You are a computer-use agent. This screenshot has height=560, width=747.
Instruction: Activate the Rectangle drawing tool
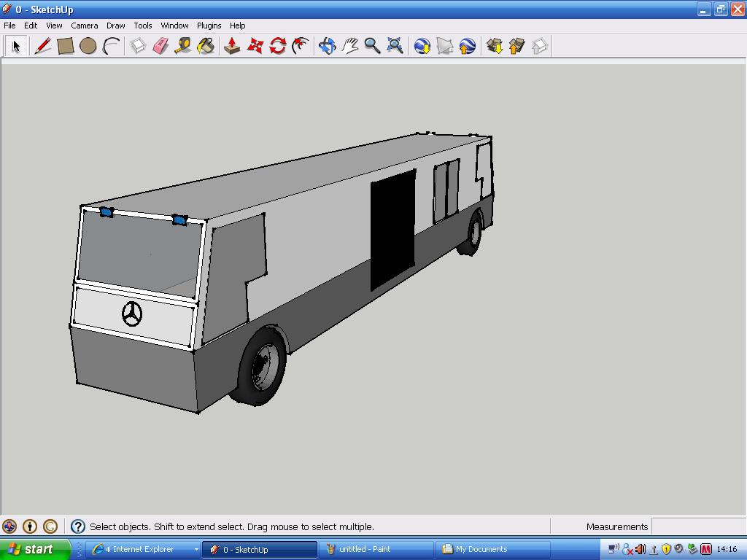65,46
